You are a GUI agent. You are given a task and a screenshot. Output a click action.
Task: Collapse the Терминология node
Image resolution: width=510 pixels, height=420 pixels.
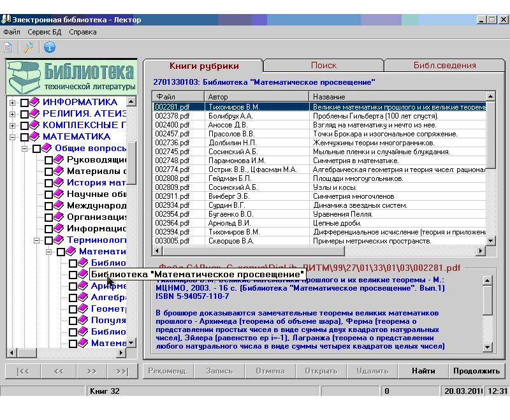pyautogui.click(x=37, y=240)
